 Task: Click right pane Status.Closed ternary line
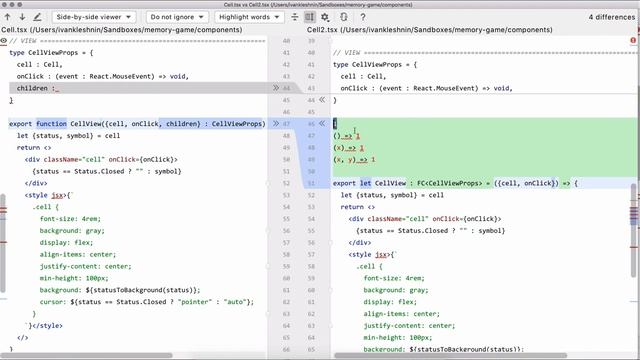tap(431, 231)
